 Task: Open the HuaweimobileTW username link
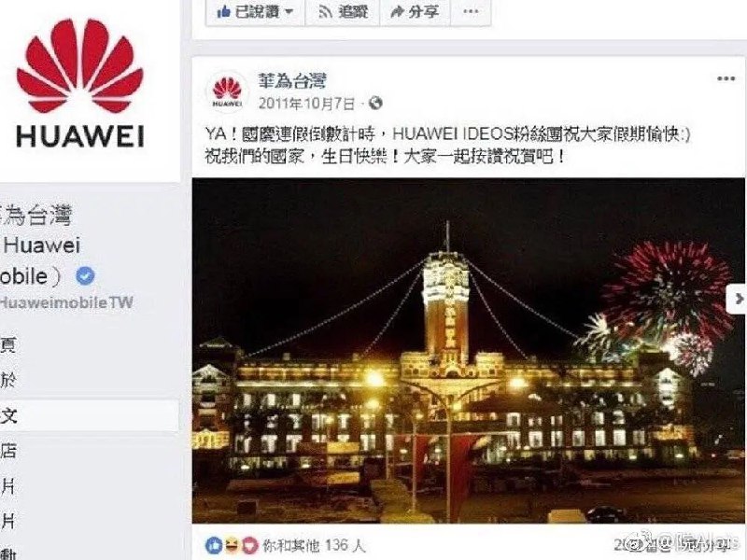click(66, 302)
